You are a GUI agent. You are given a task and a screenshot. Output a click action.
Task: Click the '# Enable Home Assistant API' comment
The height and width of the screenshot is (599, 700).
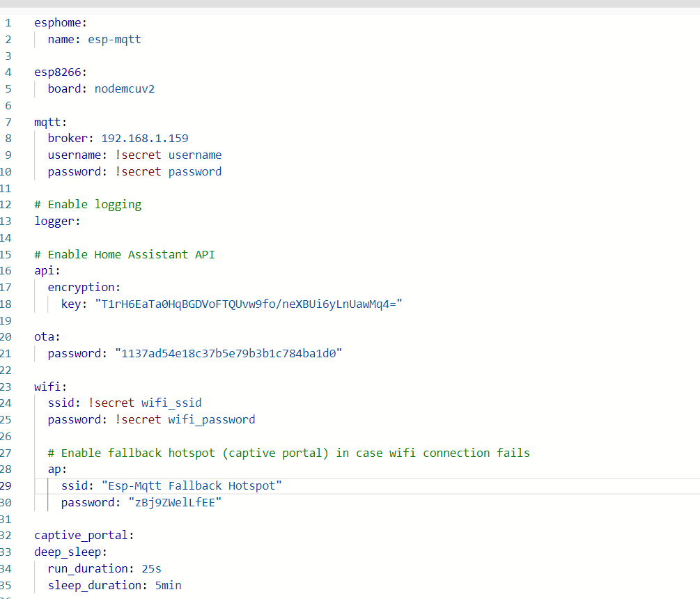[125, 254]
